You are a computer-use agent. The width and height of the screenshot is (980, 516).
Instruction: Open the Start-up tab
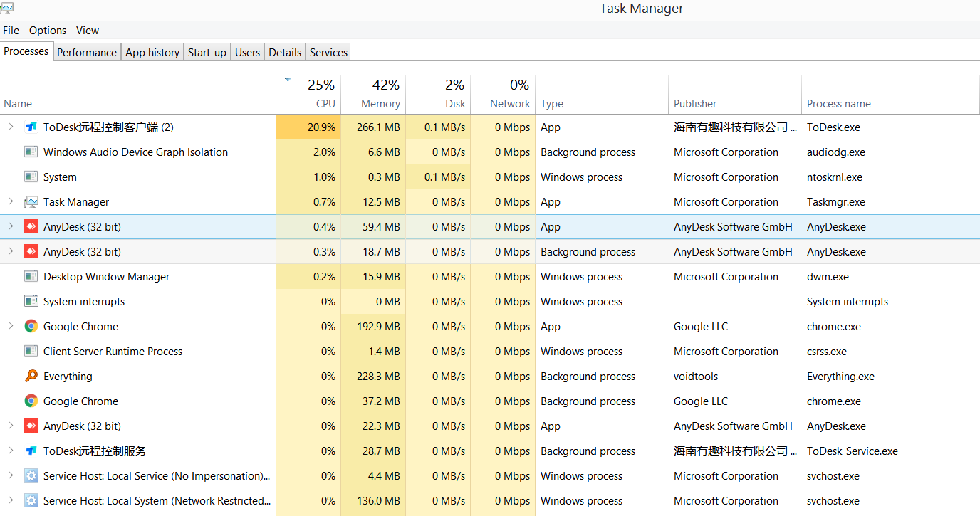[207, 53]
